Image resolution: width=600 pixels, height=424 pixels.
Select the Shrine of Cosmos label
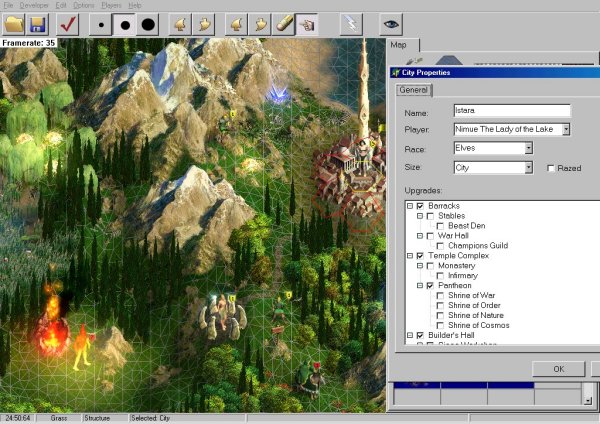479,325
